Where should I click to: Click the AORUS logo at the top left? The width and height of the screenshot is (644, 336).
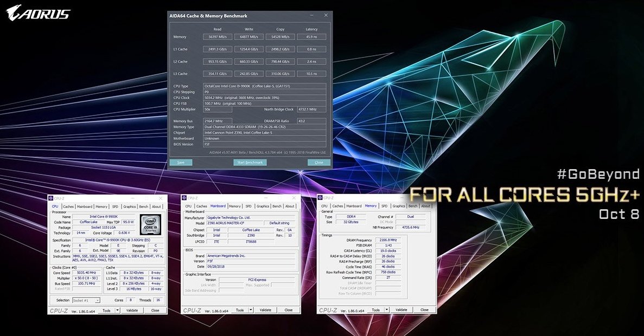point(38,12)
